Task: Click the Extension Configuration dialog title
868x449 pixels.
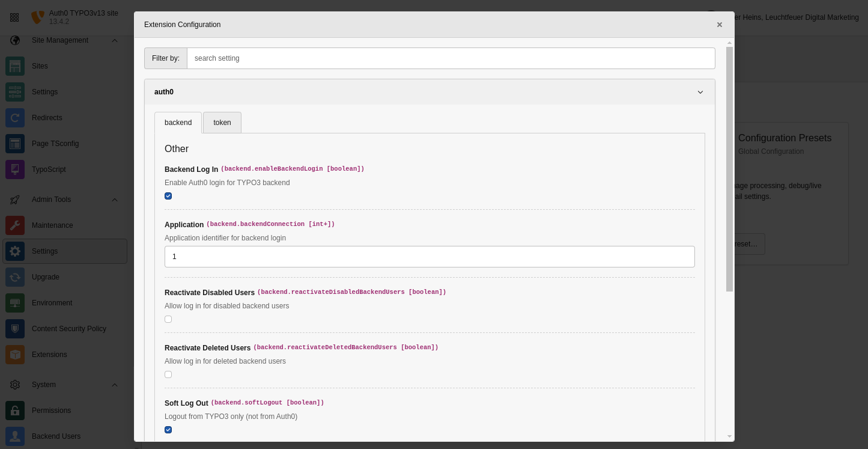Action: (183, 25)
